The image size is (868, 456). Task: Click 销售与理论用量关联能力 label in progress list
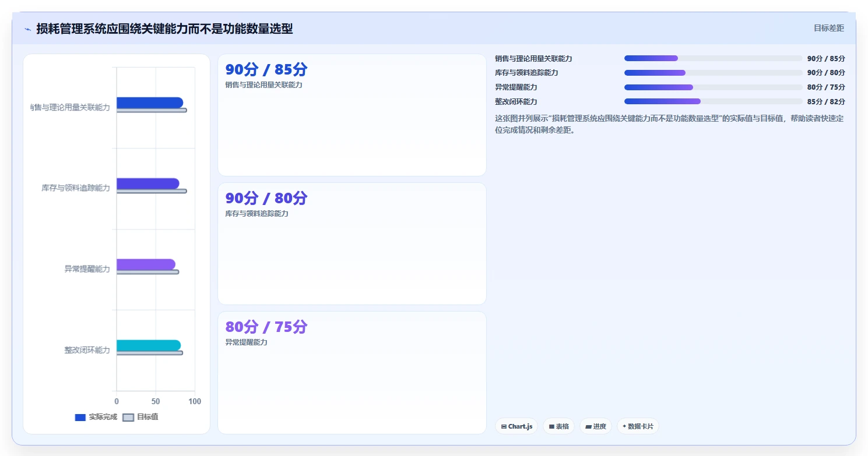533,59
